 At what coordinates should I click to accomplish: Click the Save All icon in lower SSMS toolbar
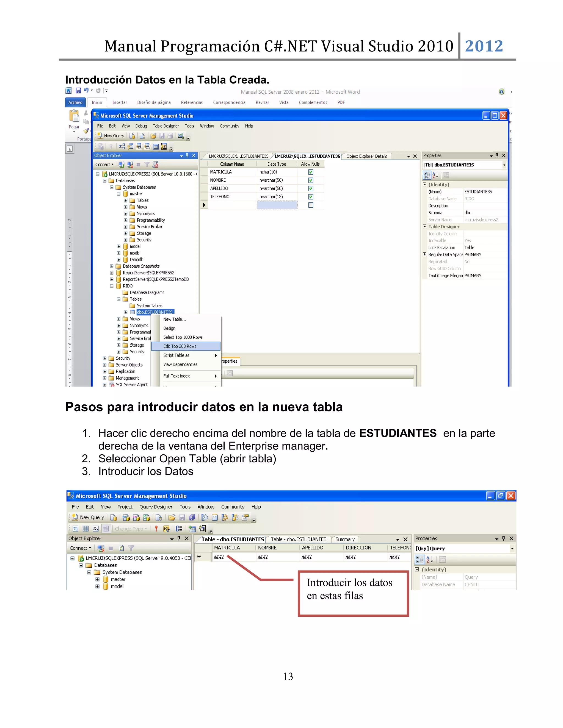(192, 517)
